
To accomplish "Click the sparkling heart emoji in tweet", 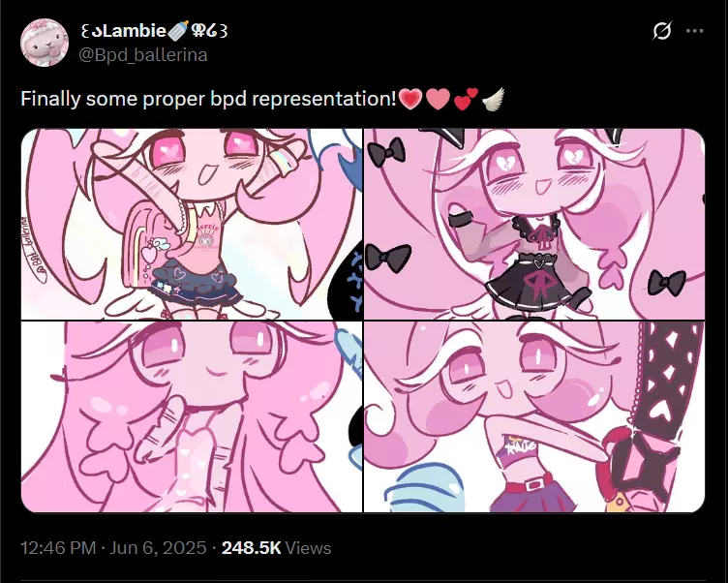I will pos(410,99).
